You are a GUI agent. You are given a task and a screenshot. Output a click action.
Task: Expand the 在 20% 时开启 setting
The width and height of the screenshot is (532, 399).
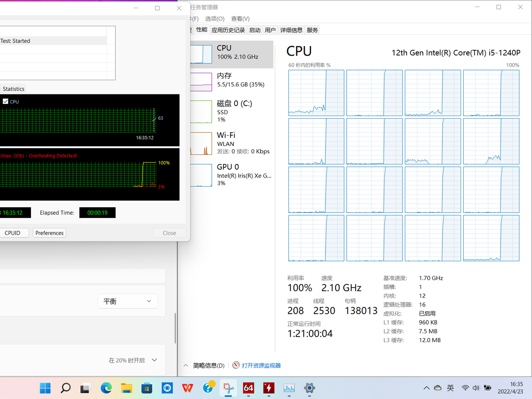pos(154,360)
